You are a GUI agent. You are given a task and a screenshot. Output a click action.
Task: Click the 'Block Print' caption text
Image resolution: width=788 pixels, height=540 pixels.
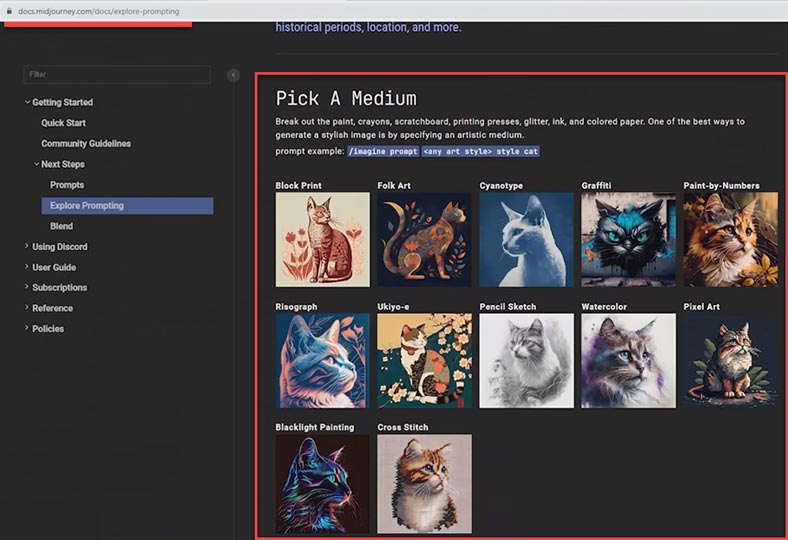coord(299,185)
